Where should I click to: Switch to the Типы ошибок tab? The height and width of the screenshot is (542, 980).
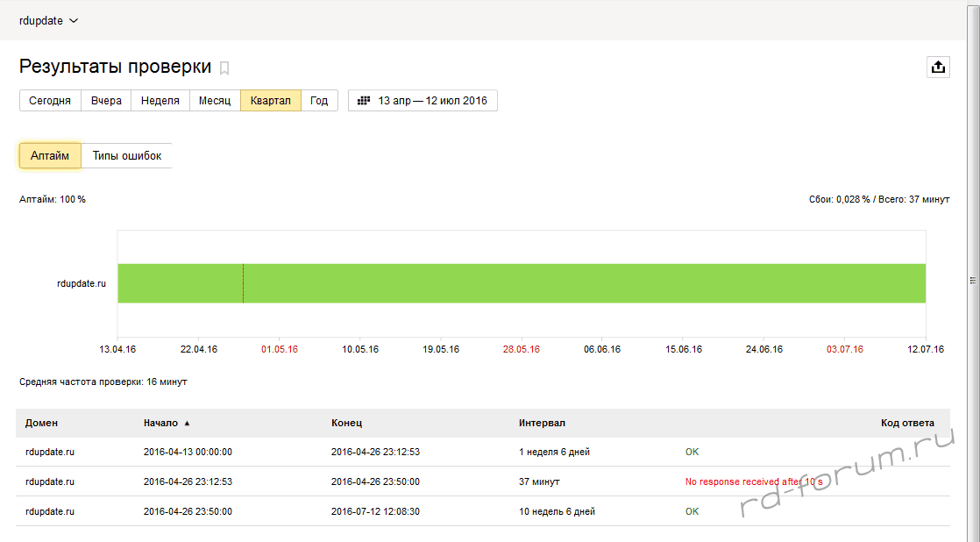tap(127, 155)
